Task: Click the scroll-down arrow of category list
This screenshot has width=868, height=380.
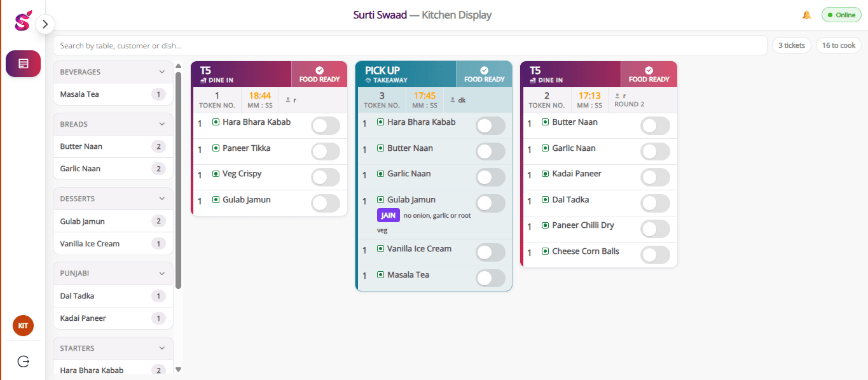Action: [179, 369]
